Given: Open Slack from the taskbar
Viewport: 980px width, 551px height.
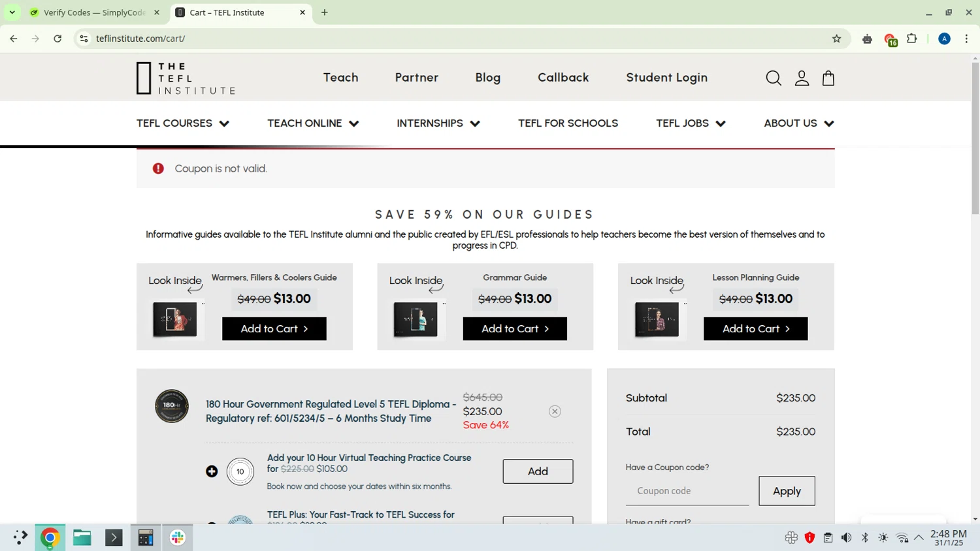Looking at the screenshot, I should click(x=178, y=537).
